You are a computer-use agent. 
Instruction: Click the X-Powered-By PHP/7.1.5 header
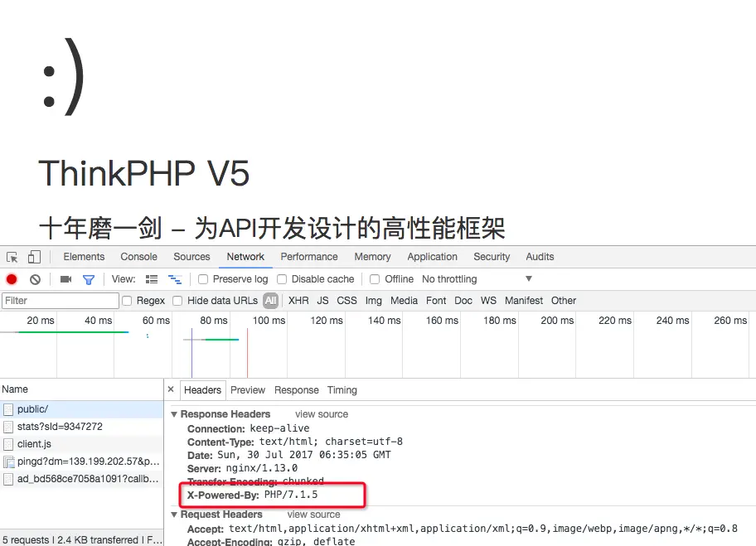click(x=253, y=495)
